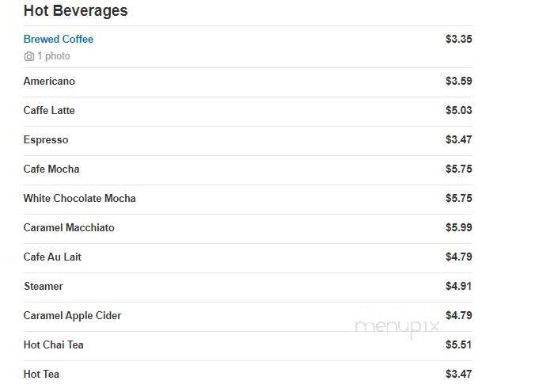Select the Cafe Au Lait item
The height and width of the screenshot is (392, 539).
click(x=52, y=257)
